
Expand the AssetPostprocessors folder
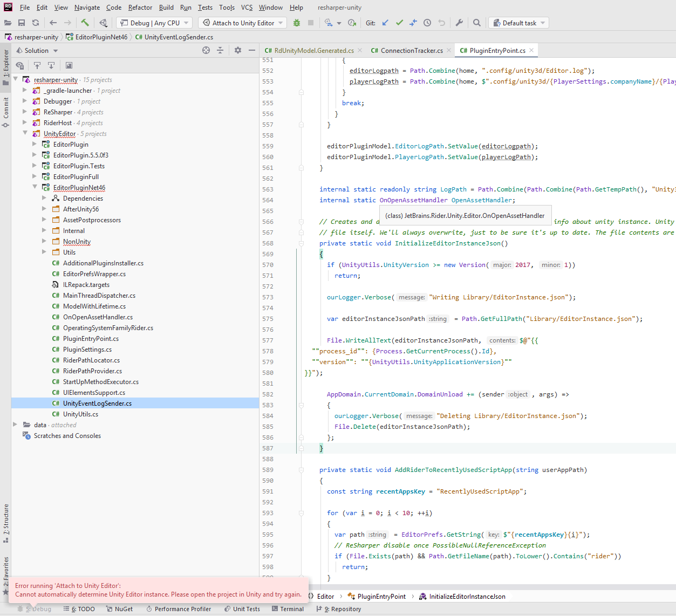(44, 220)
